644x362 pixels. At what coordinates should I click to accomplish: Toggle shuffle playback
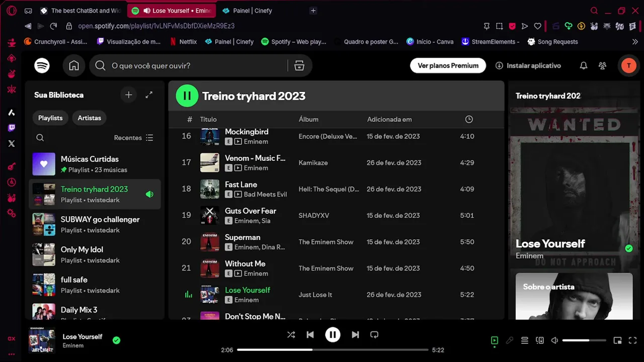291,334
